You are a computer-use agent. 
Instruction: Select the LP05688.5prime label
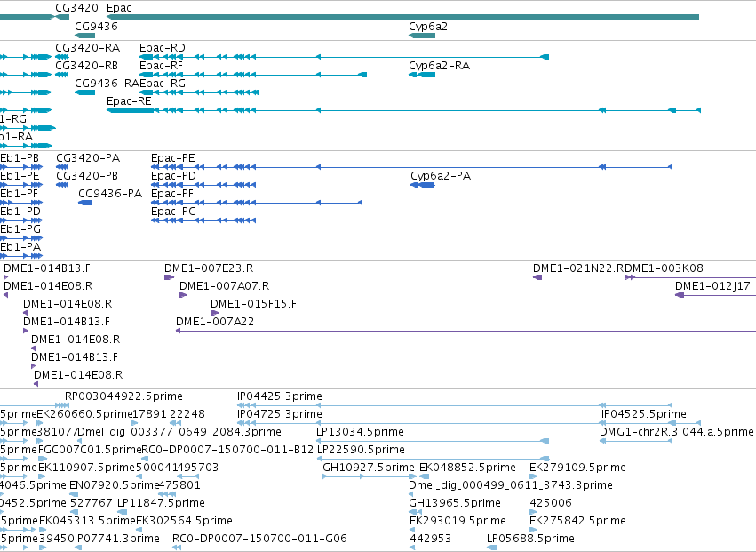[531, 539]
